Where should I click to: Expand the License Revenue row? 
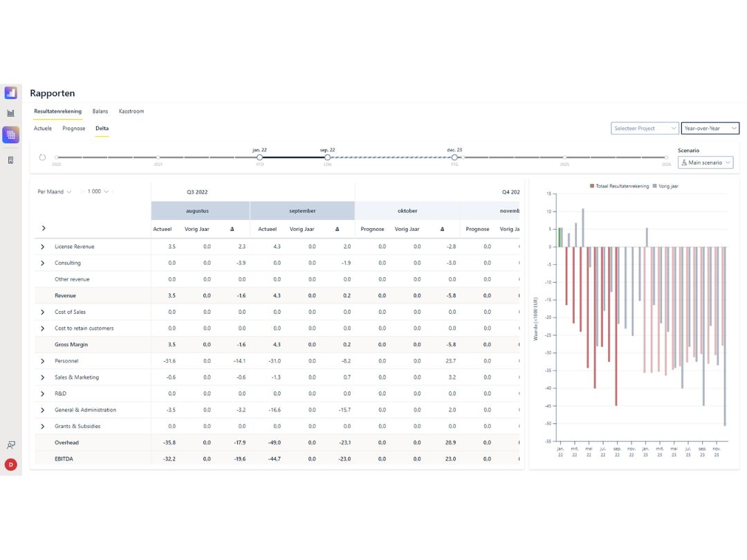[42, 247]
